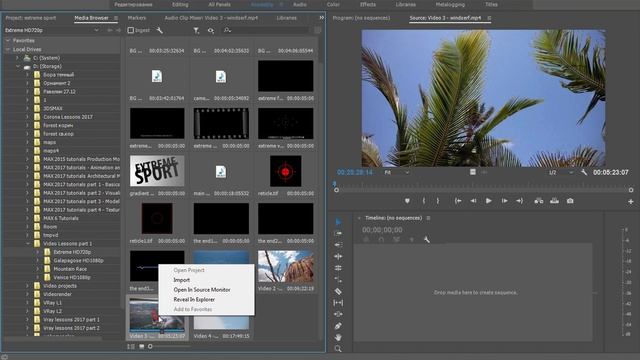The height and width of the screenshot is (360, 640).
Task: Open the Audio Clip Mixer tab
Action: pos(211,18)
